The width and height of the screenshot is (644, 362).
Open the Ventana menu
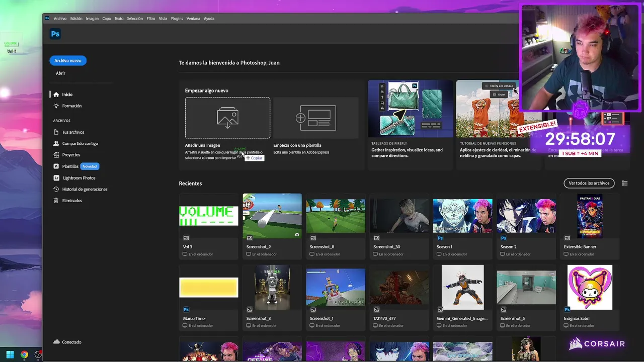[x=193, y=19]
